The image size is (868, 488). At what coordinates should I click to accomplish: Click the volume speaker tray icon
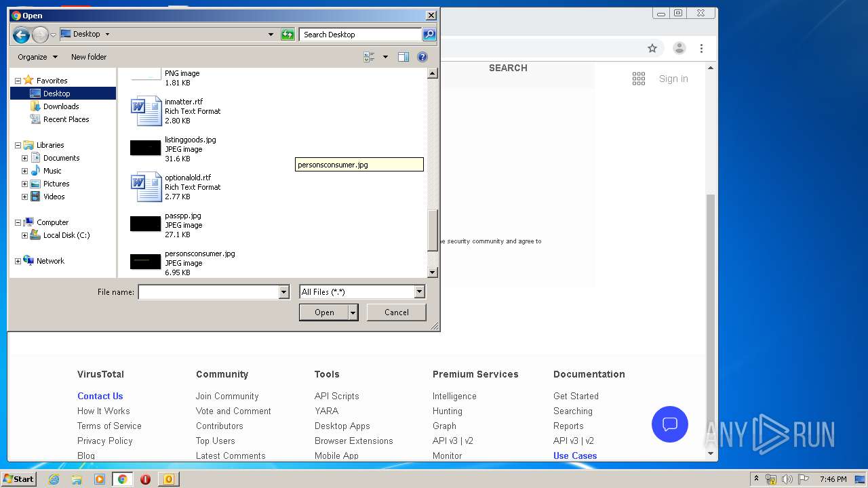point(787,479)
